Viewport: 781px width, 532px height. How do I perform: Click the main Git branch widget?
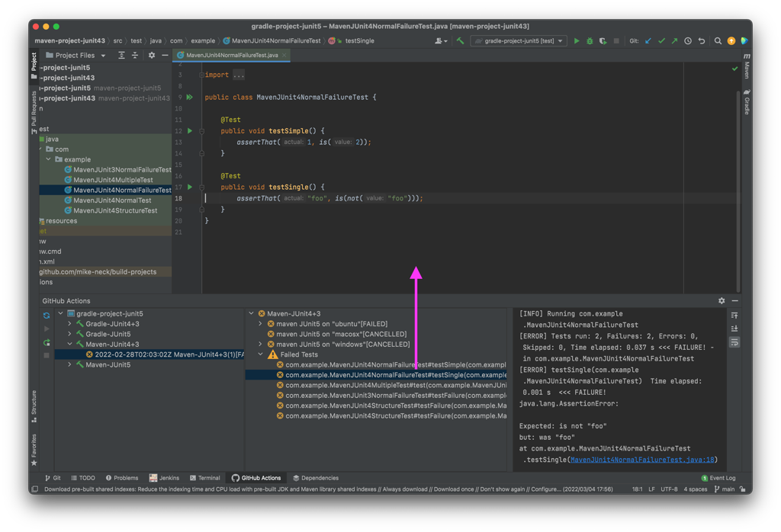point(725,489)
